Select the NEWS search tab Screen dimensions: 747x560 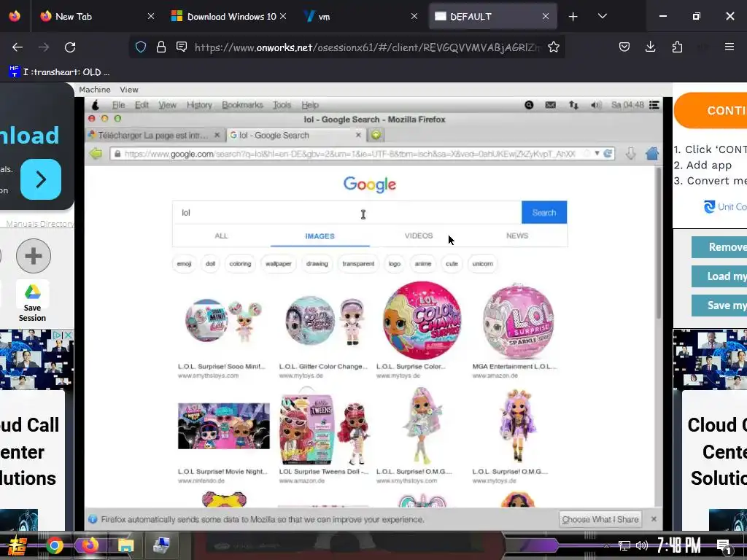point(517,236)
